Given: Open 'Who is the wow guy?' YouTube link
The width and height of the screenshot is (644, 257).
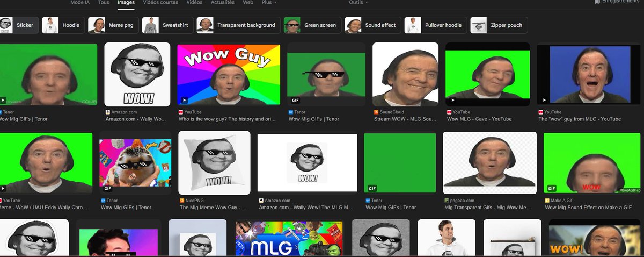Looking at the screenshot, I should pyautogui.click(x=228, y=119).
